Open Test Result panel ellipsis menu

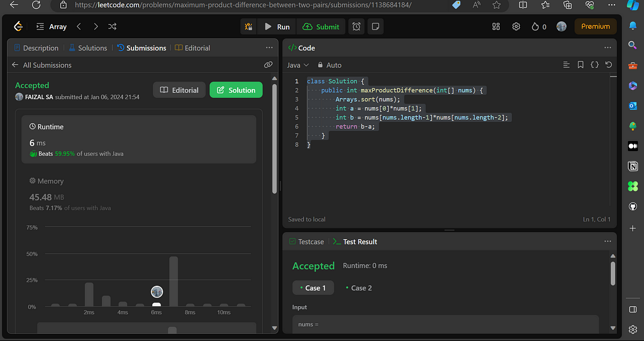point(607,241)
